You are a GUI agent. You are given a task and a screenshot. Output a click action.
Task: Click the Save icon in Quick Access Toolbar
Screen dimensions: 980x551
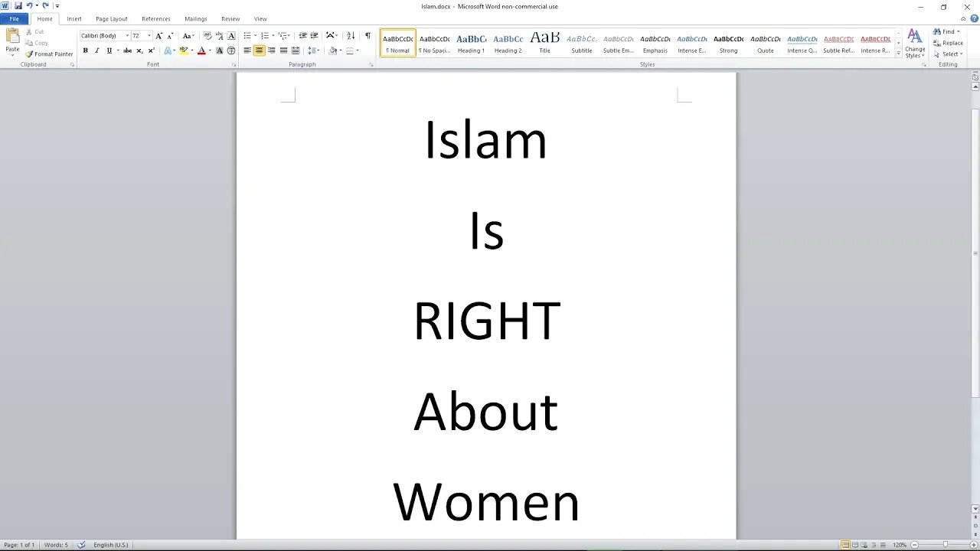(x=18, y=6)
